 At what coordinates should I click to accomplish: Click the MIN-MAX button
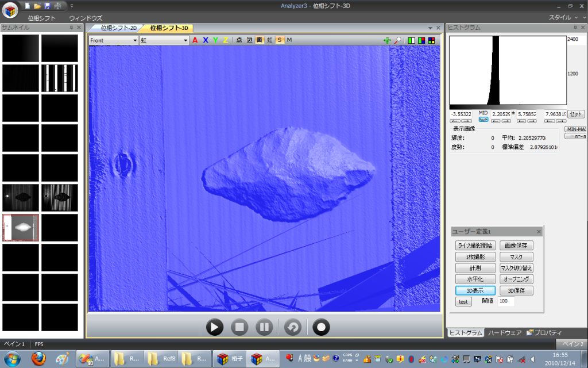coord(576,129)
